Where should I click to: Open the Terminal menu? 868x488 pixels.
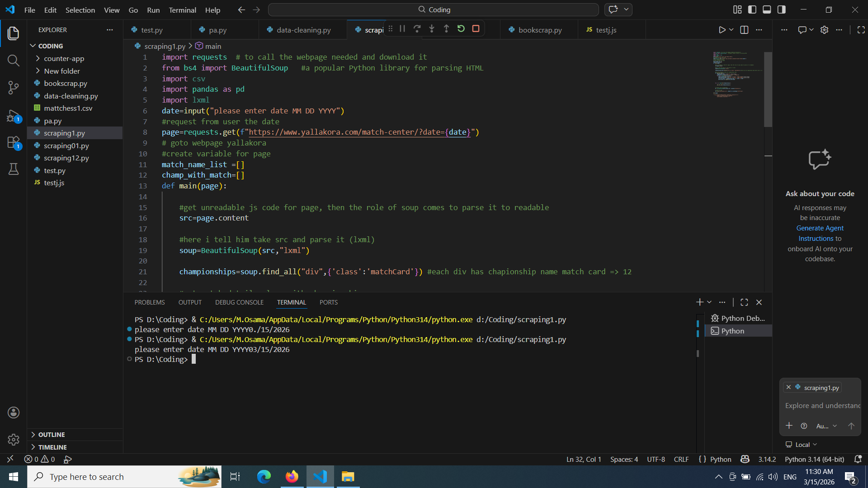pos(182,10)
